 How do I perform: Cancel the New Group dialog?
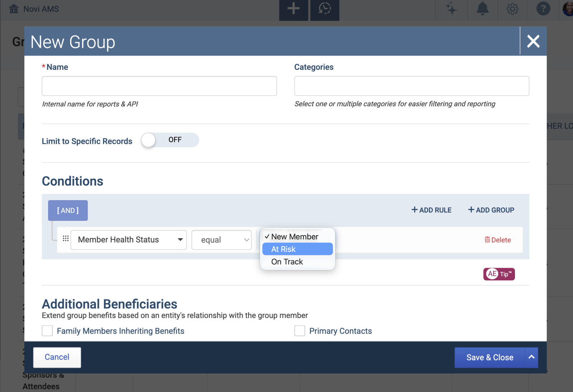tap(57, 357)
